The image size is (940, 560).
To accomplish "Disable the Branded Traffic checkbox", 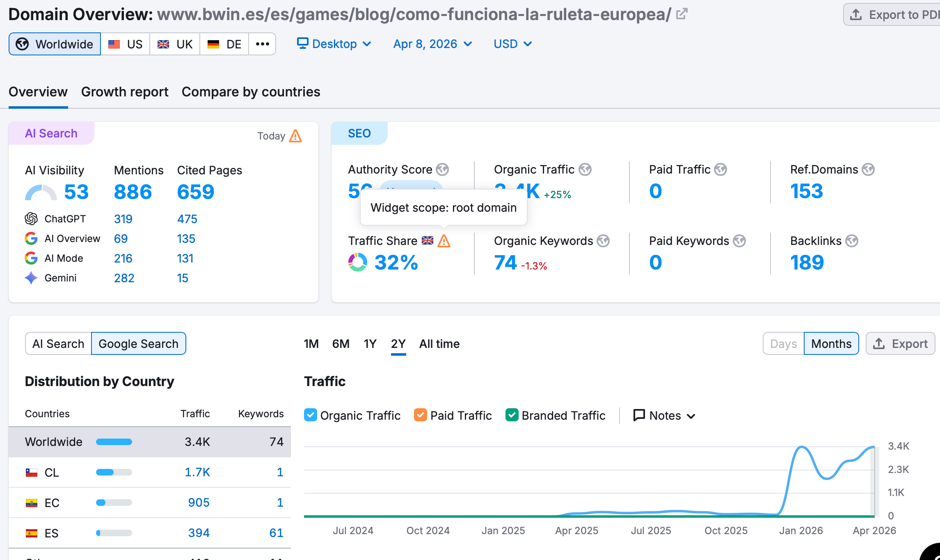I will pos(512,415).
